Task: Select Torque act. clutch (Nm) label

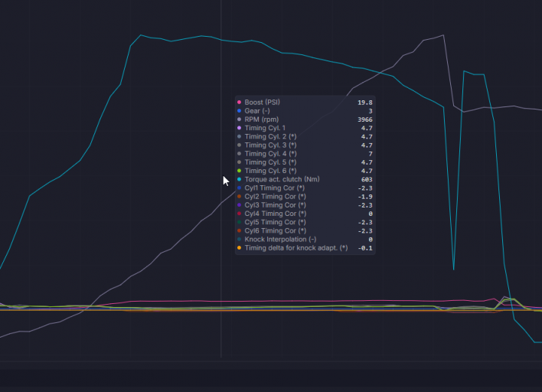Action: click(x=282, y=179)
